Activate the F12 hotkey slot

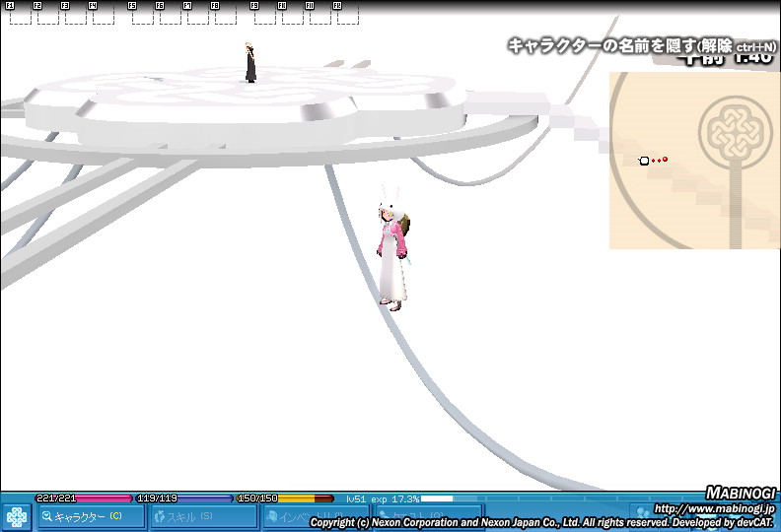347,14
